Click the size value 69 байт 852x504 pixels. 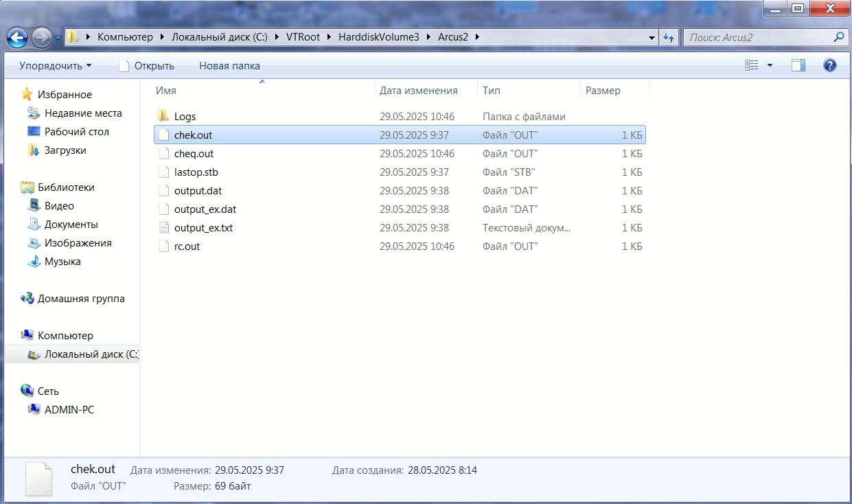(x=233, y=486)
